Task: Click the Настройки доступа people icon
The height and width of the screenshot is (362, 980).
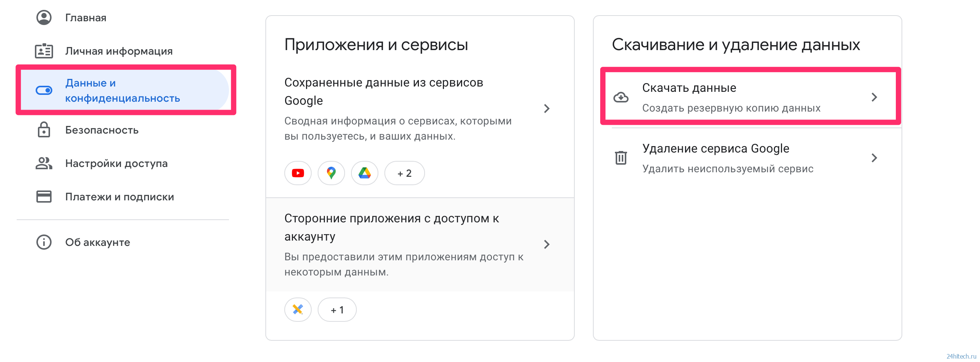Action: click(44, 163)
